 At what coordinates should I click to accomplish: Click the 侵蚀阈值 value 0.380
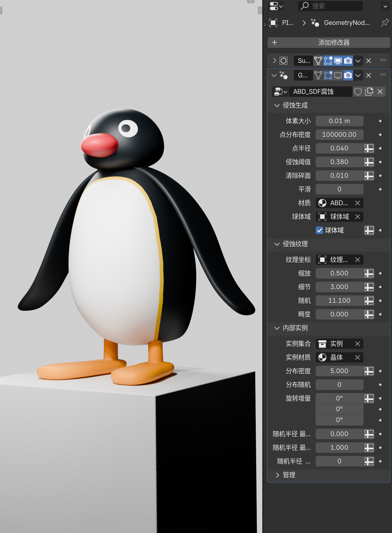339,162
